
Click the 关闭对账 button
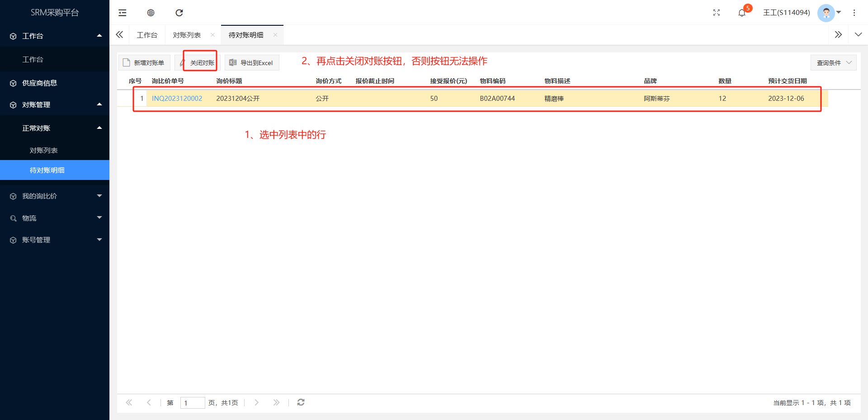tap(200, 63)
